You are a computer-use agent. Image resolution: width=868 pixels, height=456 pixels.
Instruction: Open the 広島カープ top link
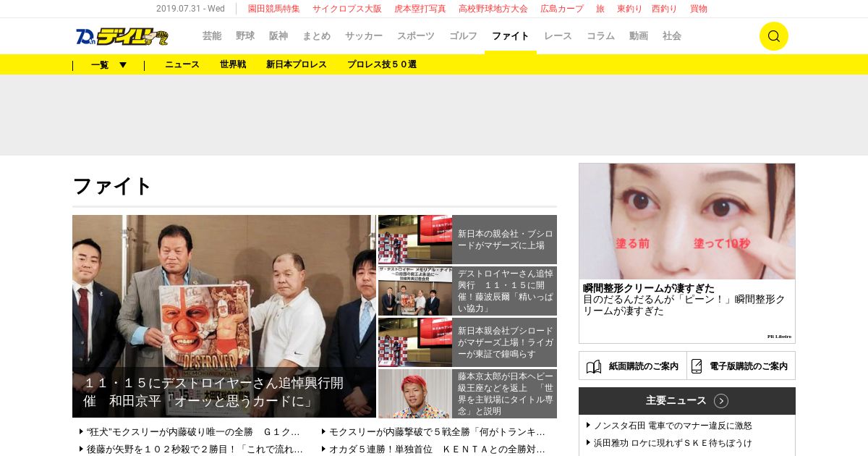pyautogui.click(x=562, y=9)
